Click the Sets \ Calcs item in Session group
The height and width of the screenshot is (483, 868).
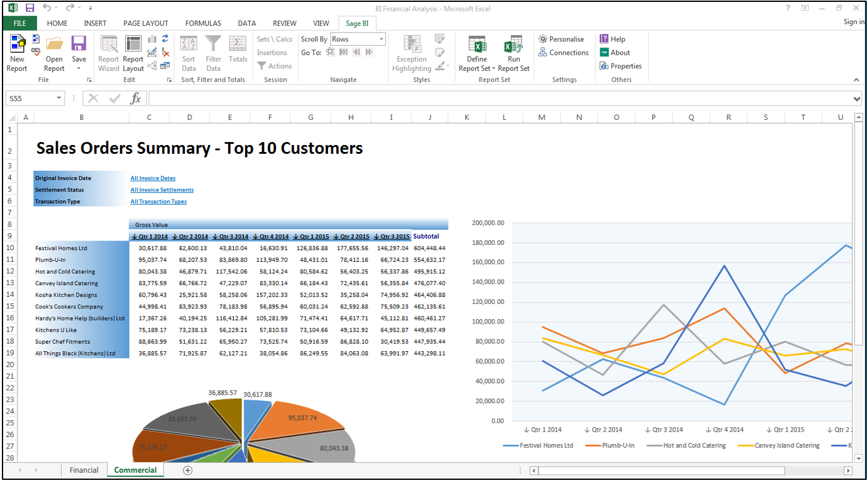[275, 39]
